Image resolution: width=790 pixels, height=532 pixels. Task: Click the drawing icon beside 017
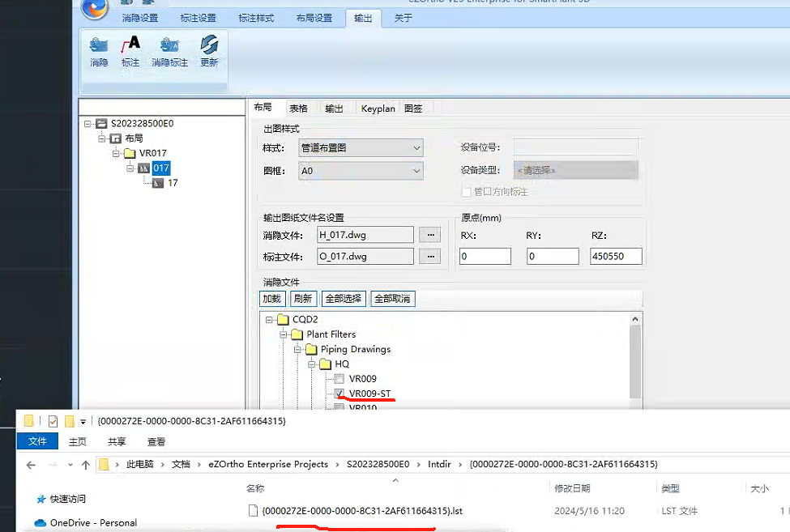(144, 168)
